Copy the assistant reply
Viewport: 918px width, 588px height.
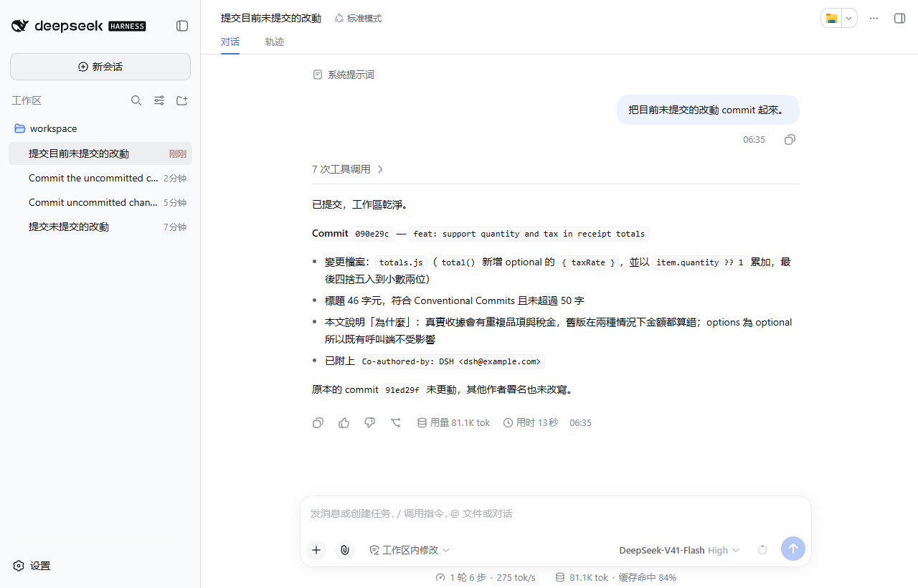point(318,423)
